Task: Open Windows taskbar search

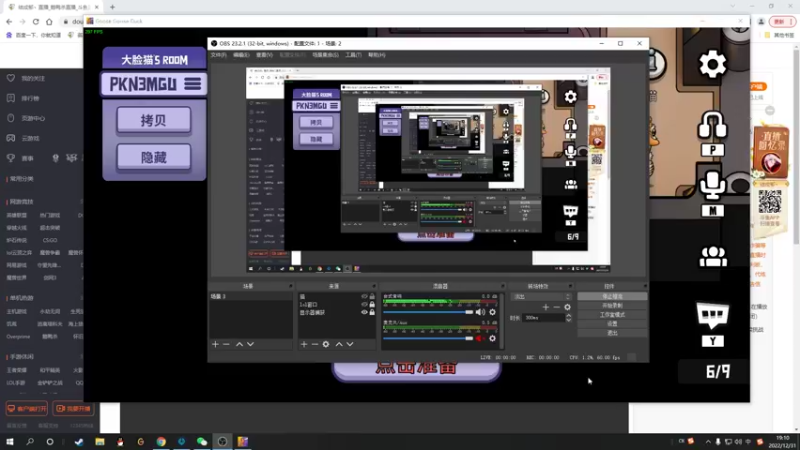Action: (x=30, y=441)
